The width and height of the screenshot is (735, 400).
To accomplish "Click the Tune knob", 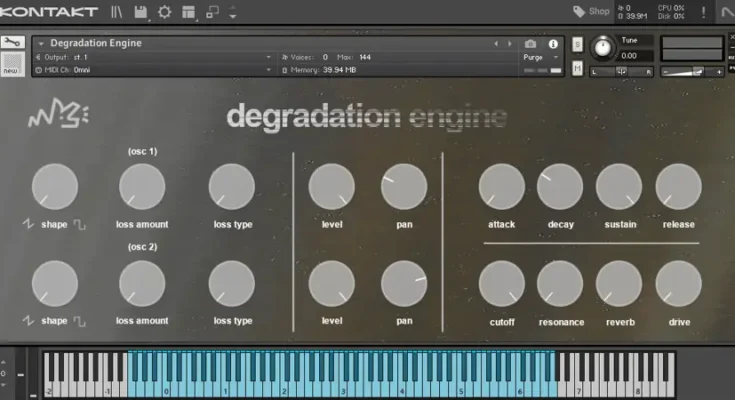I will pos(604,49).
